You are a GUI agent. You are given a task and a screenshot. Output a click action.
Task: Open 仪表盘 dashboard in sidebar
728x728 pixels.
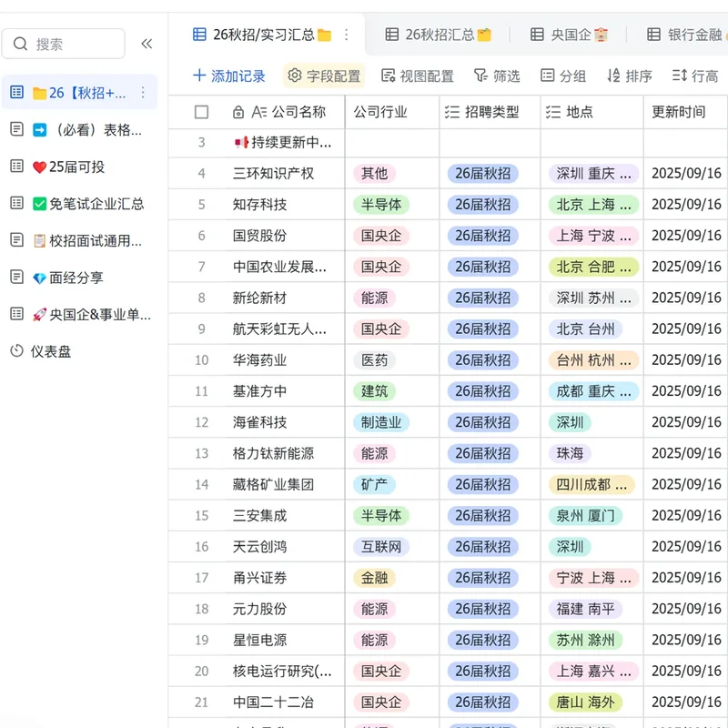(80, 351)
